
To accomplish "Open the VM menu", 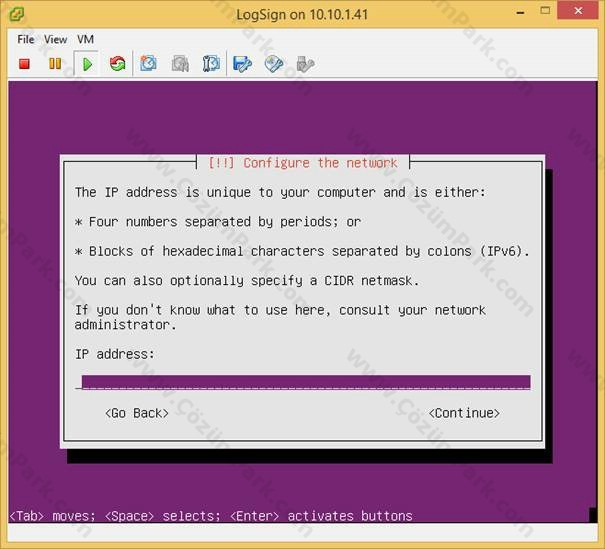I will [85, 39].
